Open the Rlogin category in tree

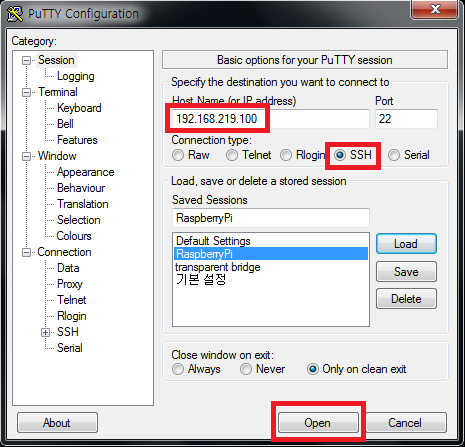[x=72, y=316]
